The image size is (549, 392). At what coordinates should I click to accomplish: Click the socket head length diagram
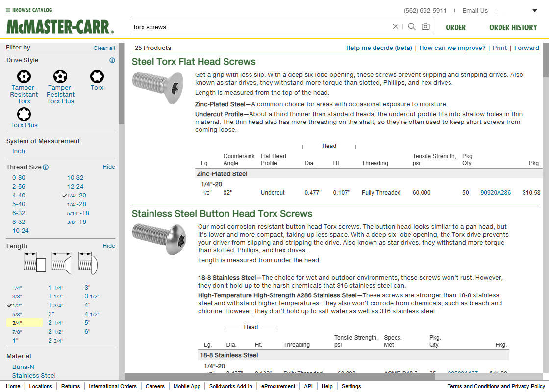pos(34,263)
